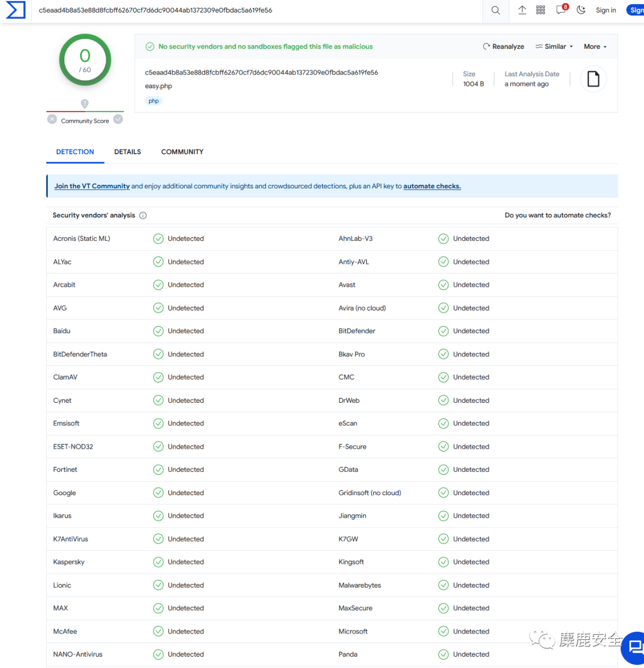644x668 pixels.
Task: Click the BitDefender Undetected check icon
Action: pyautogui.click(x=443, y=331)
